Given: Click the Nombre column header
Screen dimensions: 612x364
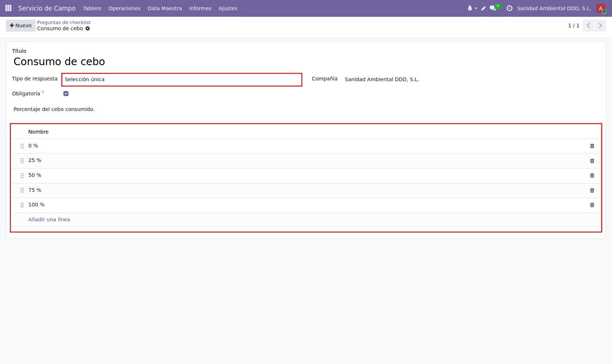Looking at the screenshot, I should click(38, 132).
